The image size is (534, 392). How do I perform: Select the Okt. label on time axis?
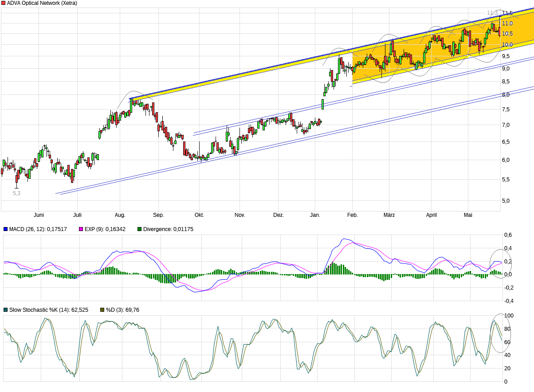(x=199, y=215)
